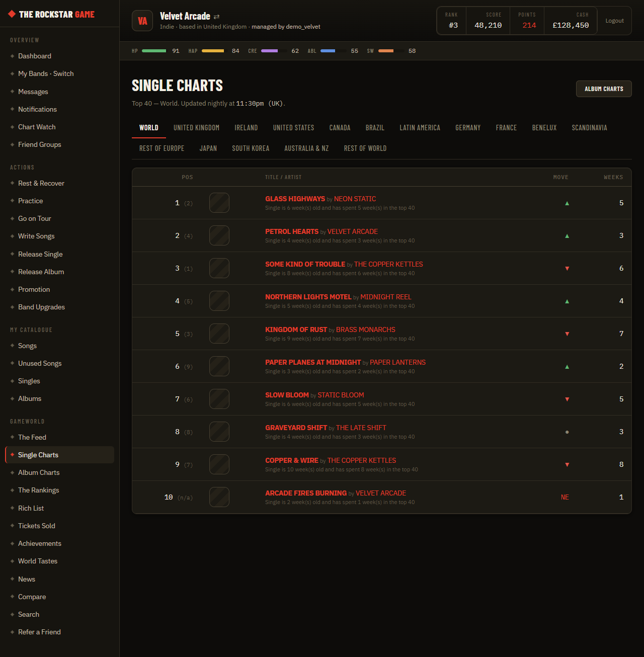Click the no-change dot icon for Graveyard Shift

pyautogui.click(x=567, y=432)
